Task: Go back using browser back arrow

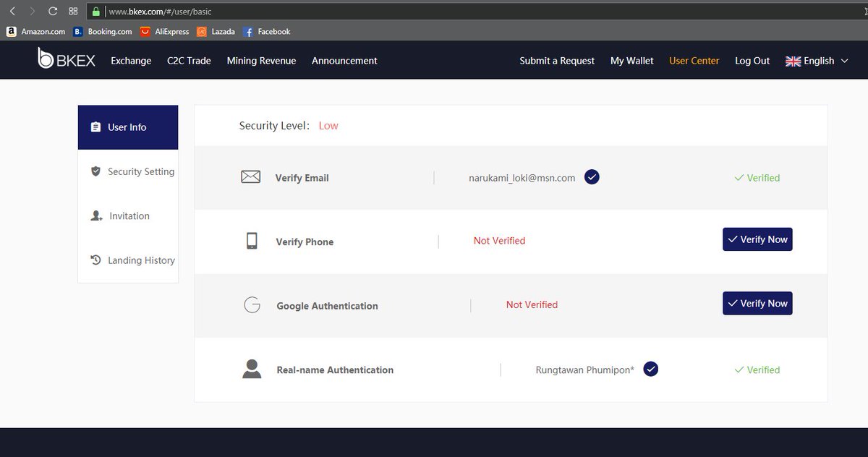Action: coord(12,12)
